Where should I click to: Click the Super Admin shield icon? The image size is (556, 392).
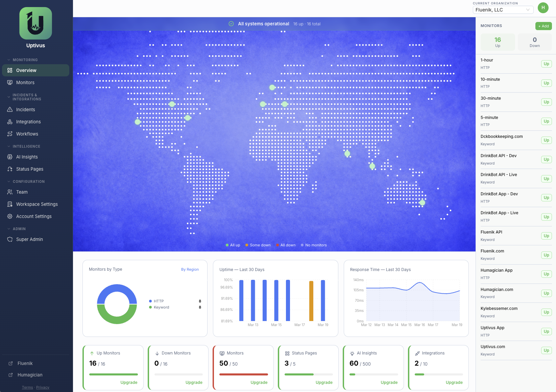coord(10,239)
